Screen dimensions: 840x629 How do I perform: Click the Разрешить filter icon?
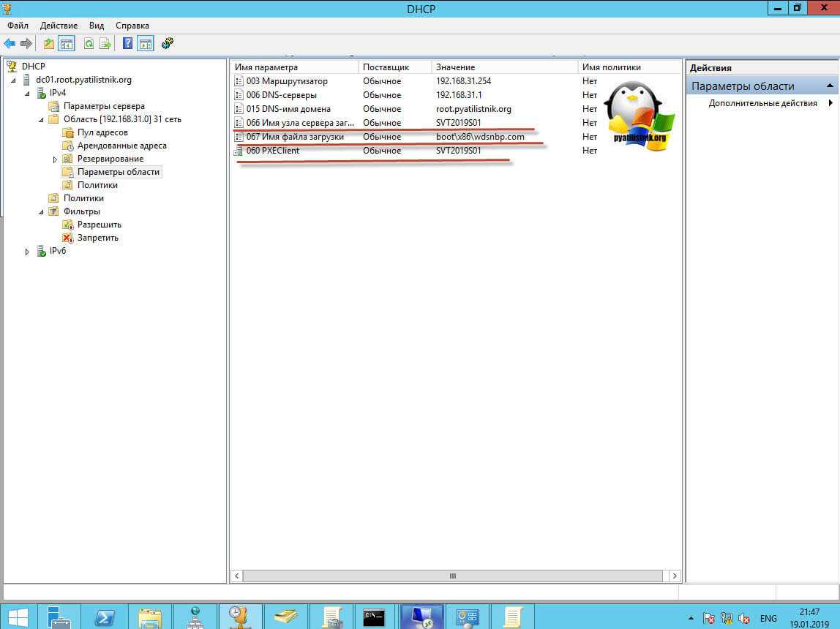67,225
